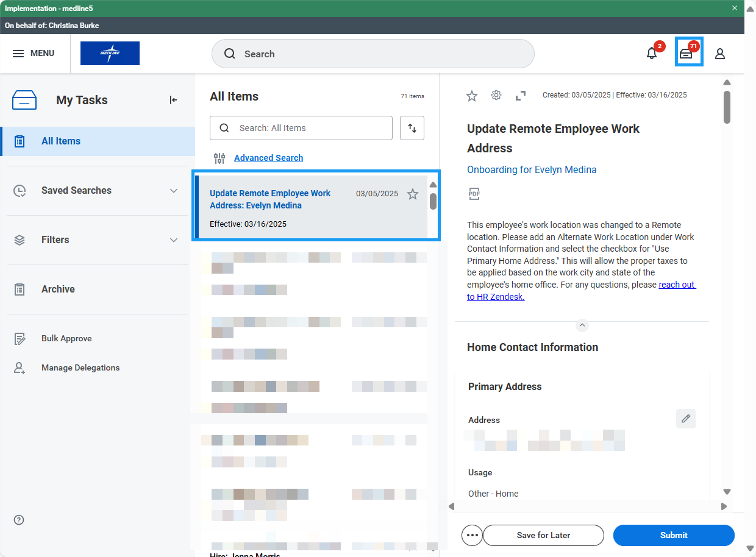Favorite the task in detail header

tap(472, 96)
